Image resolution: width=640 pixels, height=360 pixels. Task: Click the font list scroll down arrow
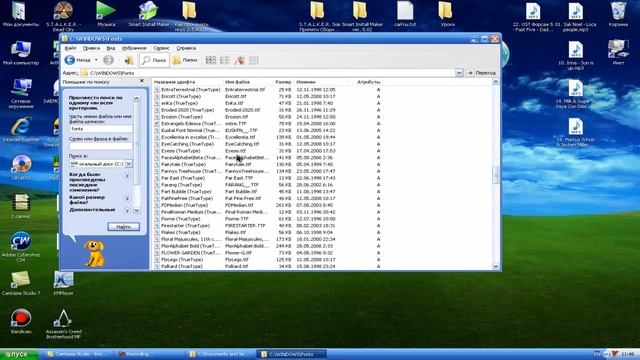(x=496, y=267)
